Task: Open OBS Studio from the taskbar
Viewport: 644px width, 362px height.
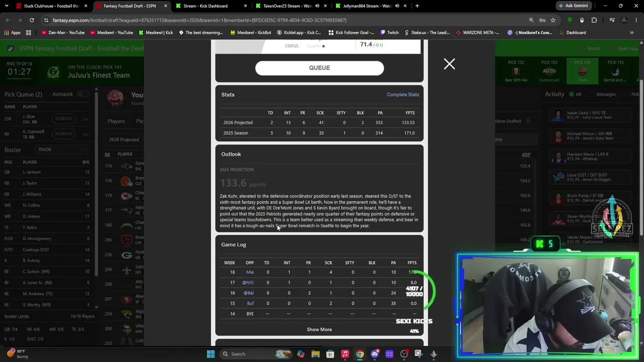Action: (x=404, y=354)
